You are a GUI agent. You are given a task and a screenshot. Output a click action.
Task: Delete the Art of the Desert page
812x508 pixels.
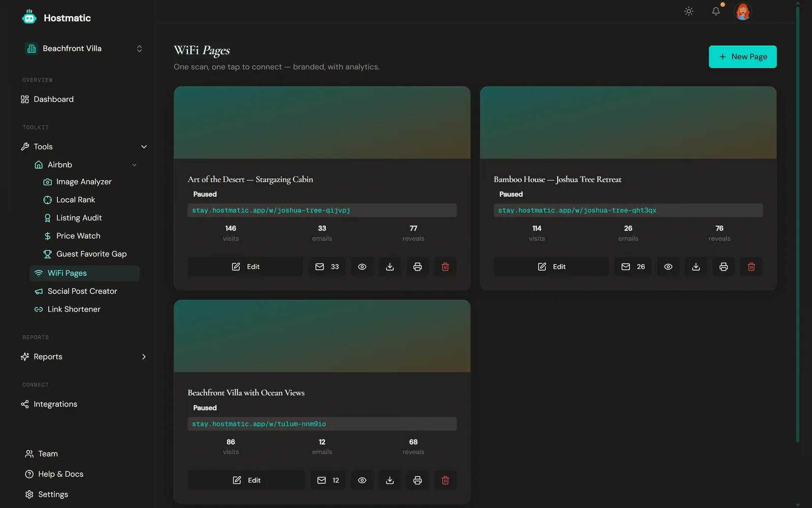(x=445, y=267)
